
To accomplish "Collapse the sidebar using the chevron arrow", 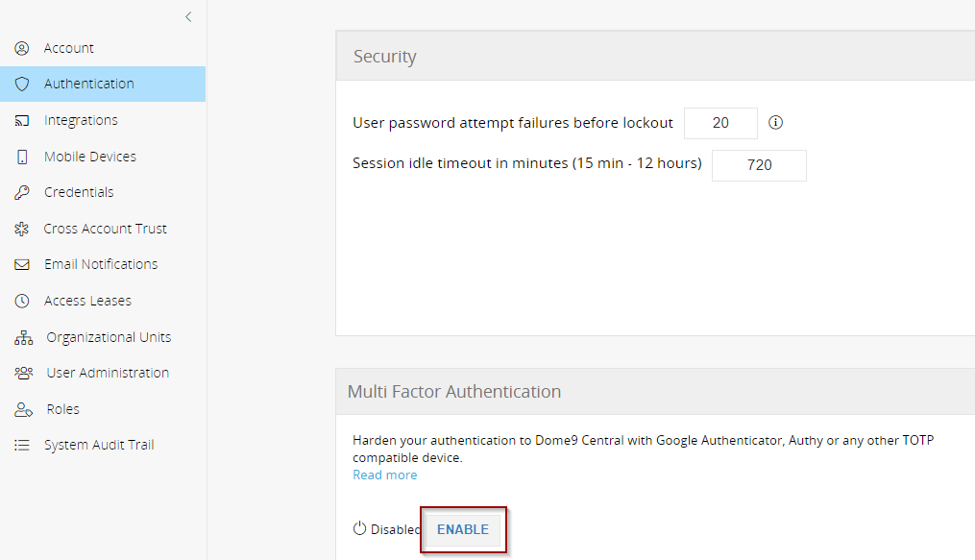I will click(188, 16).
